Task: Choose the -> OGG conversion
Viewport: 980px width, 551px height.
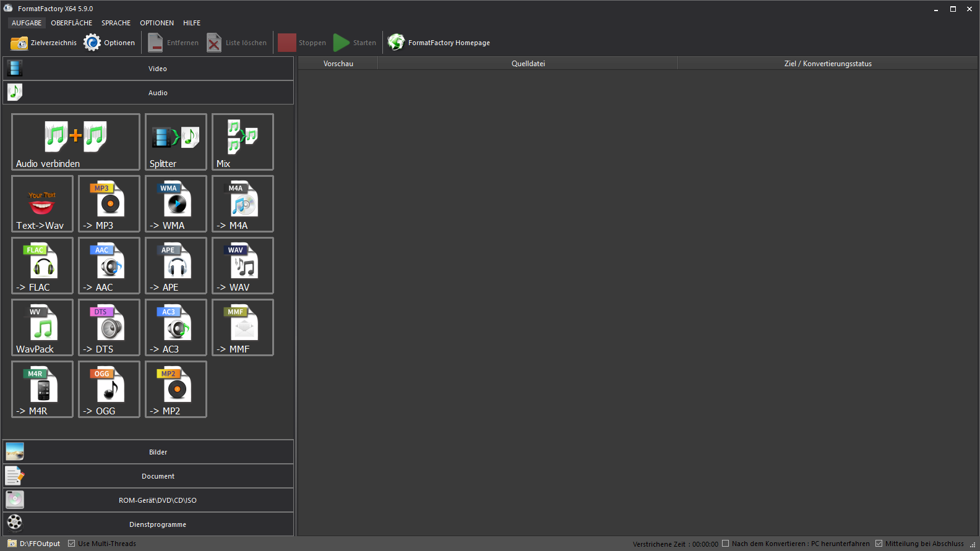Action: pyautogui.click(x=109, y=389)
